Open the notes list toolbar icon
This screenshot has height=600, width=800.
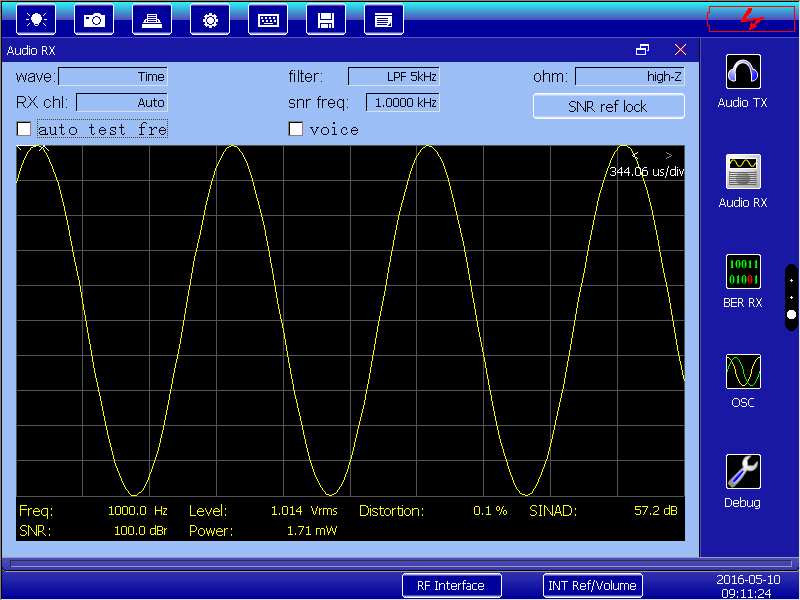tap(384, 19)
